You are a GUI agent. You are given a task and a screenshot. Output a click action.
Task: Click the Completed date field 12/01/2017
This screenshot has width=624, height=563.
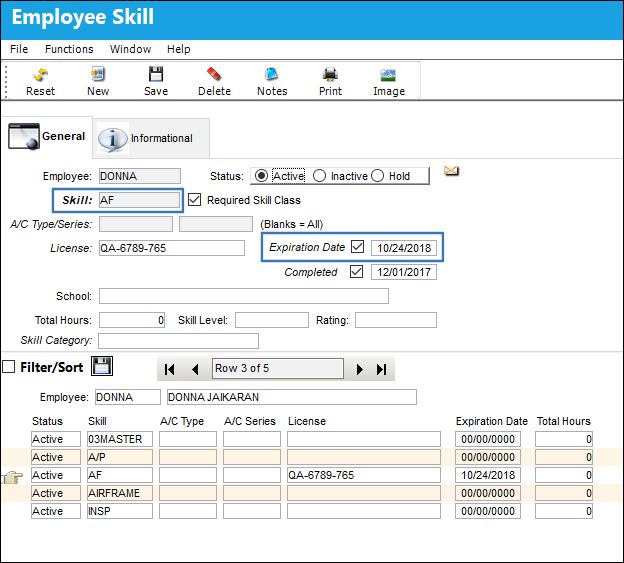404,272
